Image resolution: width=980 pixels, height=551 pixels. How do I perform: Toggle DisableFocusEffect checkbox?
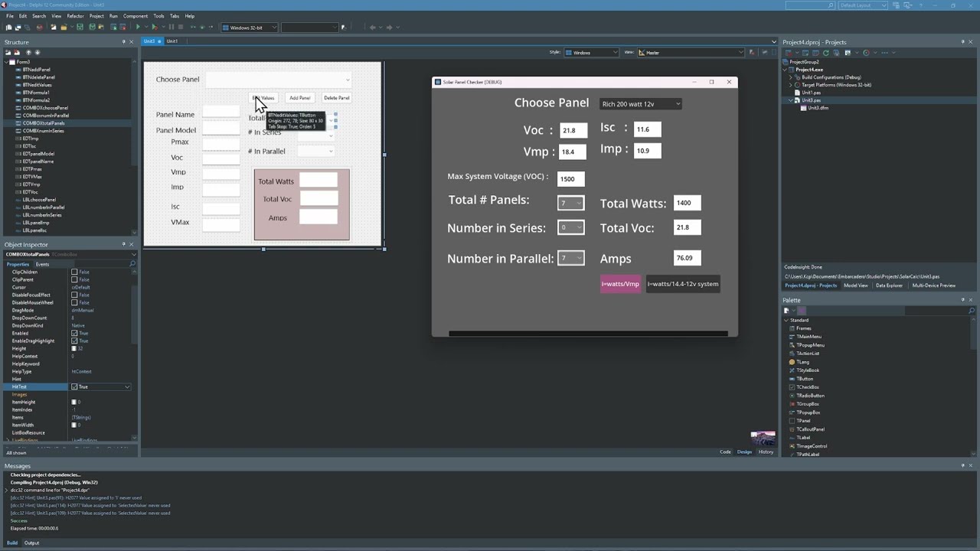(x=74, y=295)
